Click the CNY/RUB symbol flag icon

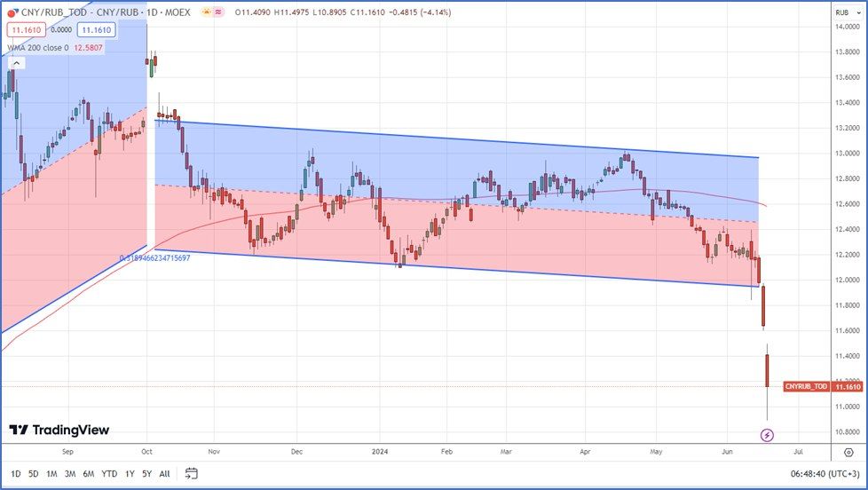pos(12,12)
